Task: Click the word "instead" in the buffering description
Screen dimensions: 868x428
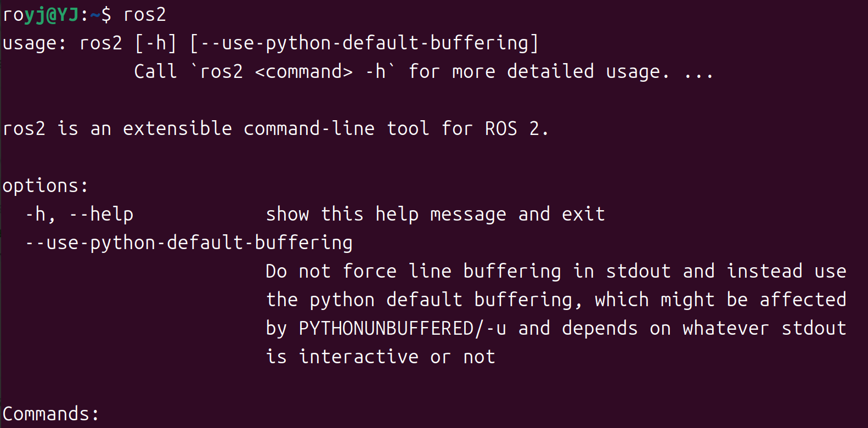Action: pos(764,272)
